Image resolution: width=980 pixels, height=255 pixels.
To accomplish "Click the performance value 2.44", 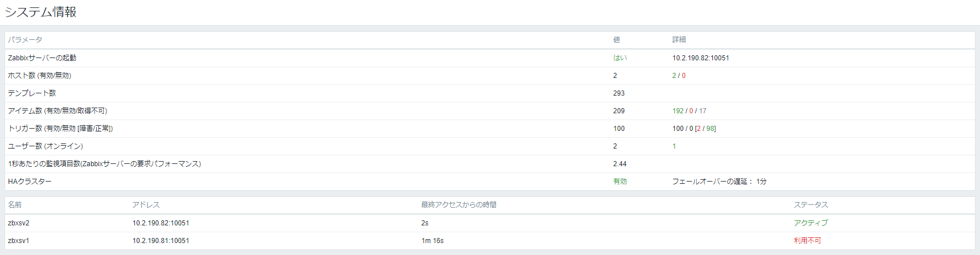I will click(620, 164).
